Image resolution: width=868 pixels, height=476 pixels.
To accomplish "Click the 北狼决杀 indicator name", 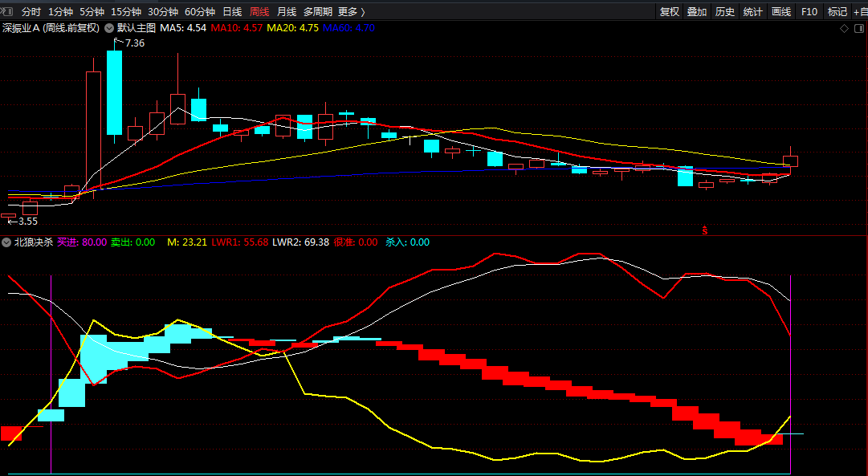I will click(33, 242).
